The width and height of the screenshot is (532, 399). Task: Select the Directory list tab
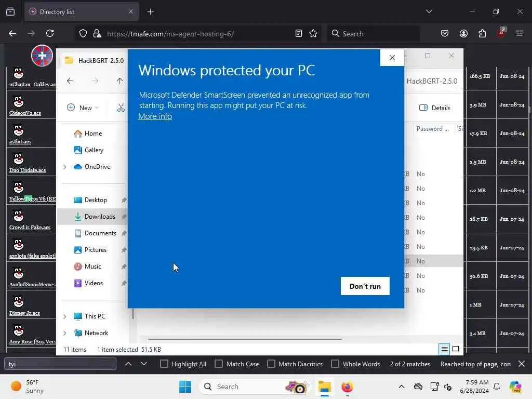pos(82,12)
